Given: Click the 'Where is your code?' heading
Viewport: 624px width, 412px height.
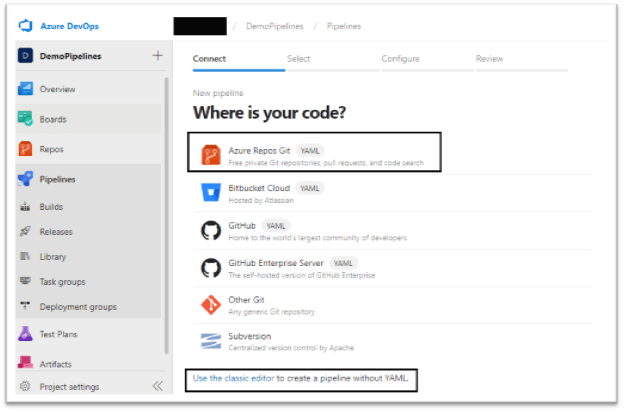Looking at the screenshot, I should [x=269, y=113].
